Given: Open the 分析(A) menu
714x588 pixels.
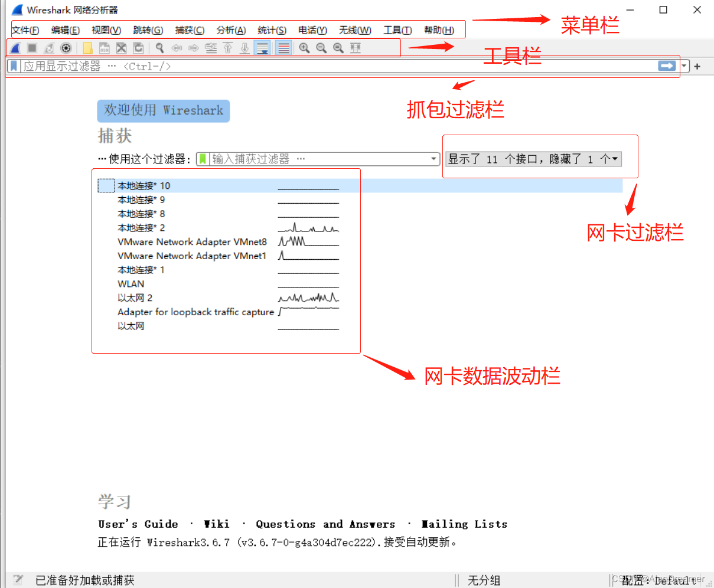Looking at the screenshot, I should click(x=231, y=30).
